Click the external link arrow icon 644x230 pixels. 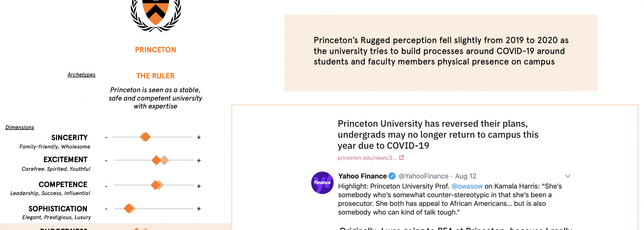[402, 158]
